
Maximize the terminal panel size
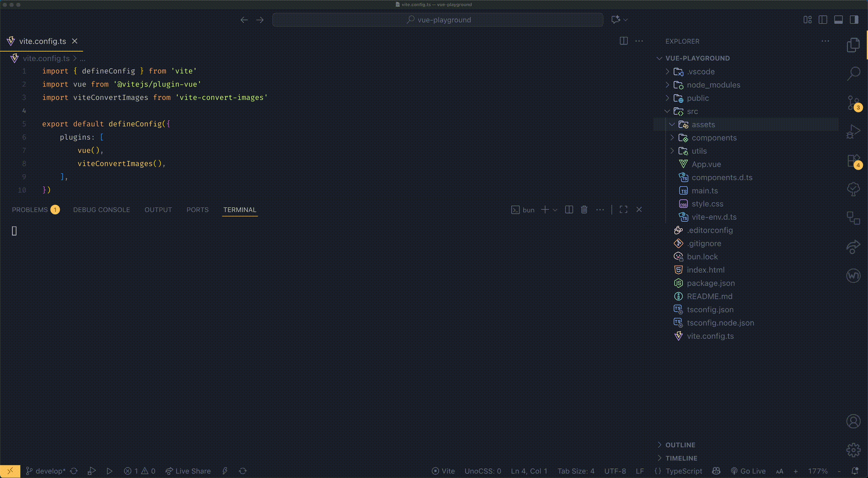pyautogui.click(x=623, y=210)
